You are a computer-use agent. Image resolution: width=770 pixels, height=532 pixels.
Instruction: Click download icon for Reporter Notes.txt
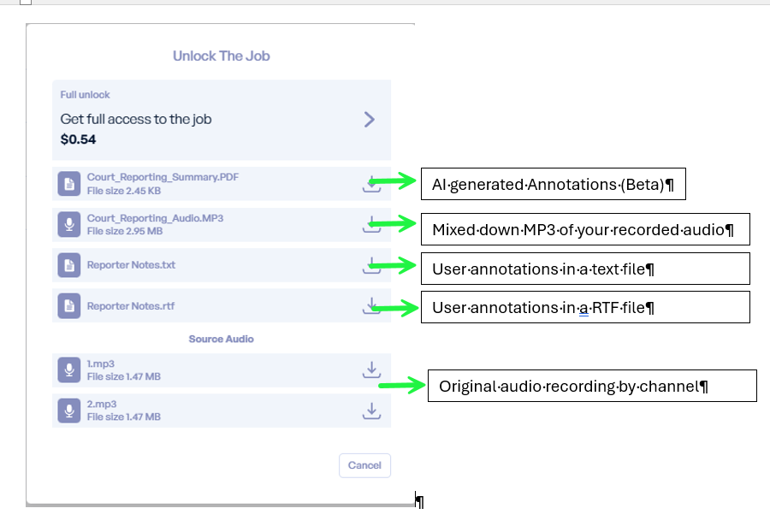371,265
